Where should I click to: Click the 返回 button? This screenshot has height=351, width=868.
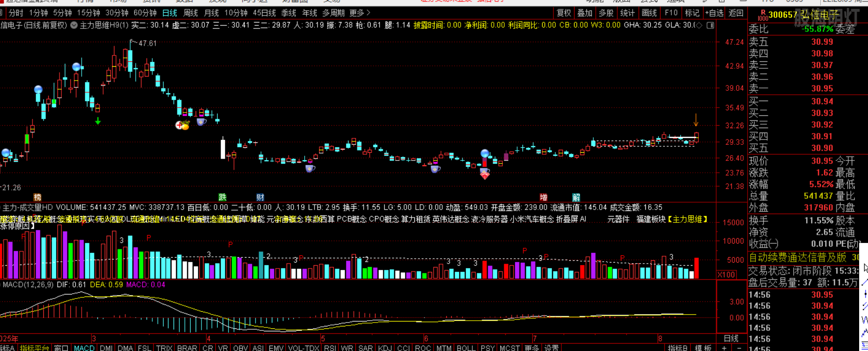[736, 13]
